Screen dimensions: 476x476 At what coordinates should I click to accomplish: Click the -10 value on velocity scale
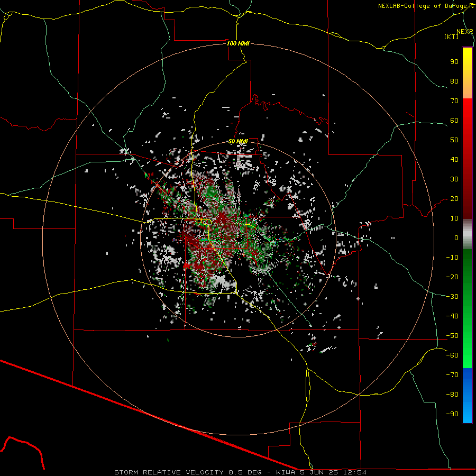pos(452,258)
